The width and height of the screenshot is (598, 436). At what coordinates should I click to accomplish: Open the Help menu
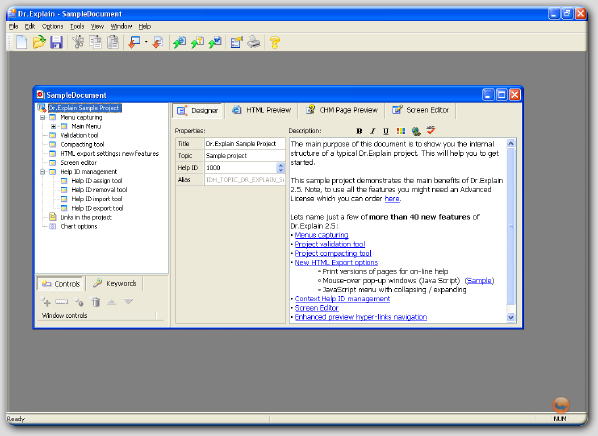click(x=145, y=26)
